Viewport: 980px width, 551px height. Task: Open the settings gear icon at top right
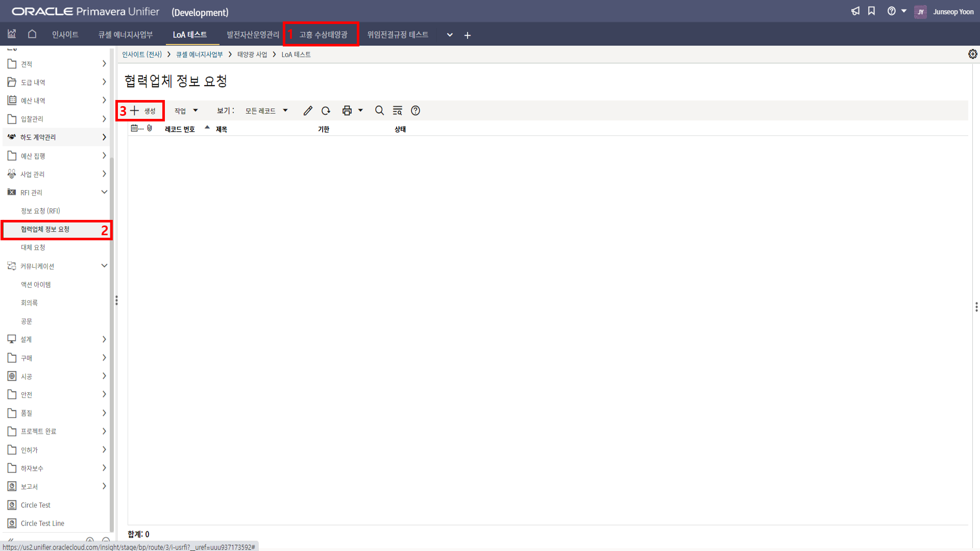(972, 54)
